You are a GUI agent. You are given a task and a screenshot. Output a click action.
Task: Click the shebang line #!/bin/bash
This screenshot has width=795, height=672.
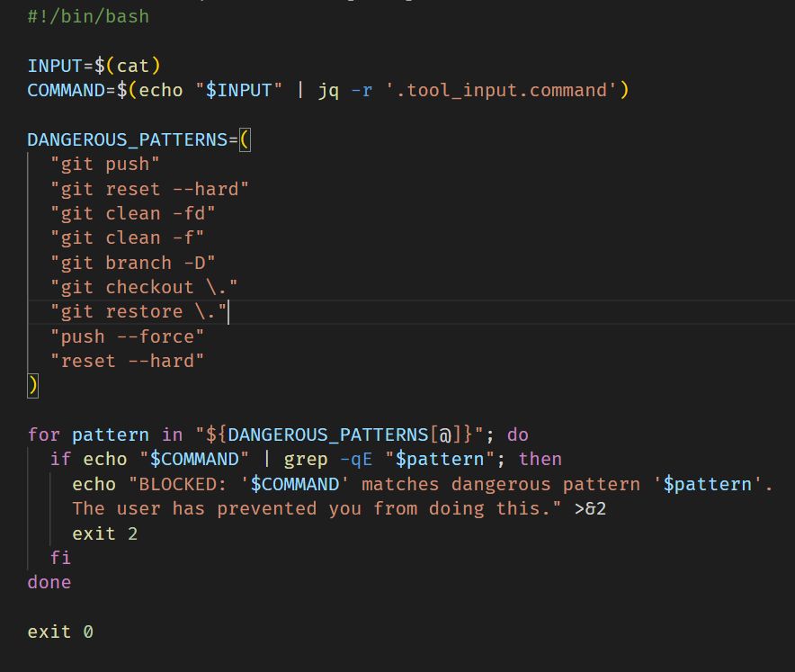88,15
